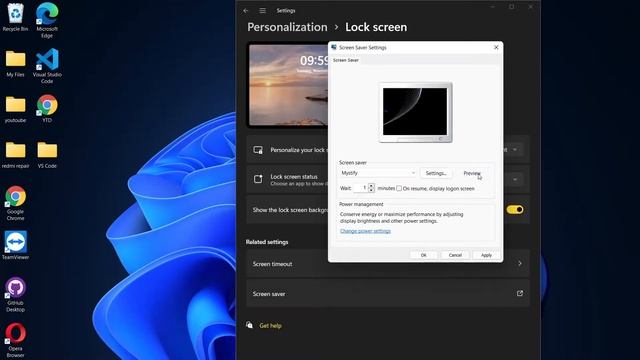Open the Screen timeout related setting row
This screenshot has height=360, width=640.
387,264
